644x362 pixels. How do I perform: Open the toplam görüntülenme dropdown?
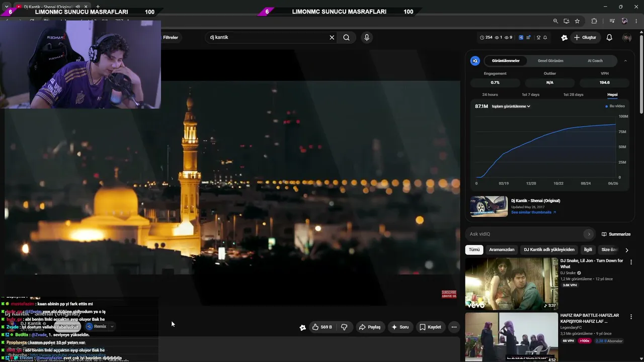511,106
